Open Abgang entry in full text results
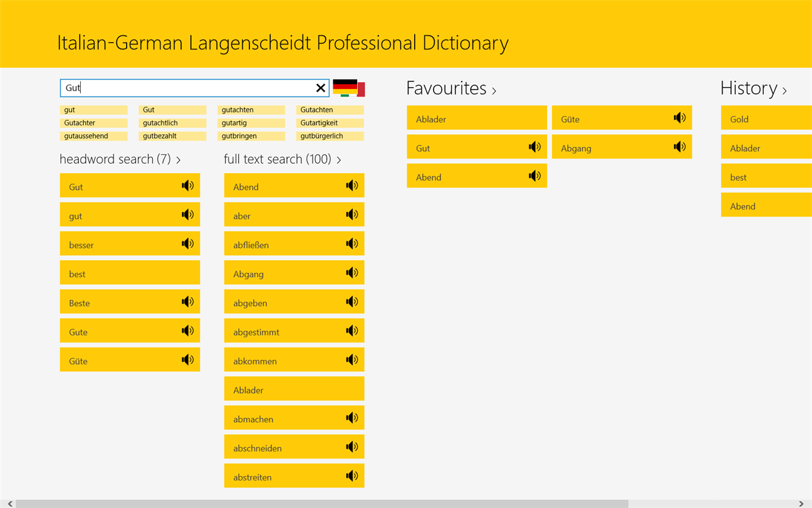 [294, 273]
